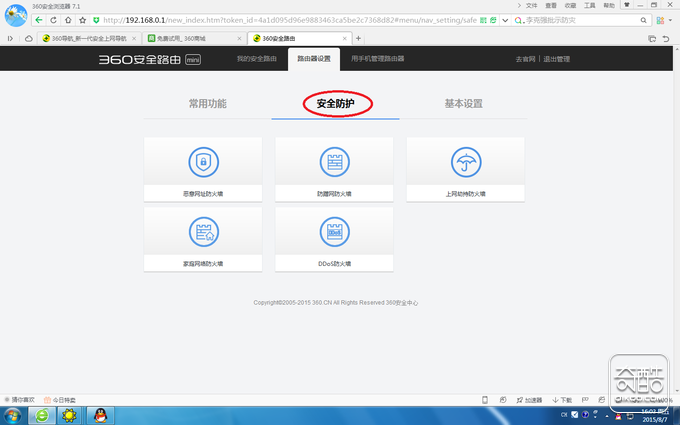This screenshot has width=680, height=425.
Task: Open the home network firewall (家庭网络防火墙) icon
Action: click(x=203, y=232)
